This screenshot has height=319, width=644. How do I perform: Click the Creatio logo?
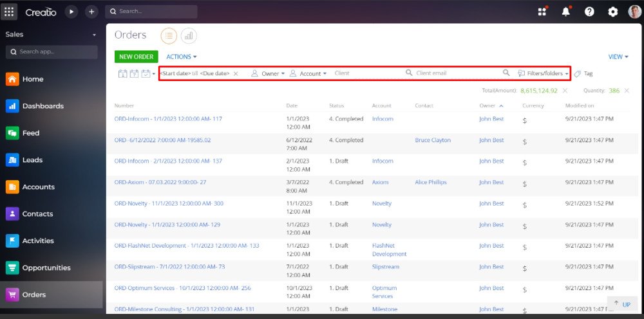click(41, 12)
